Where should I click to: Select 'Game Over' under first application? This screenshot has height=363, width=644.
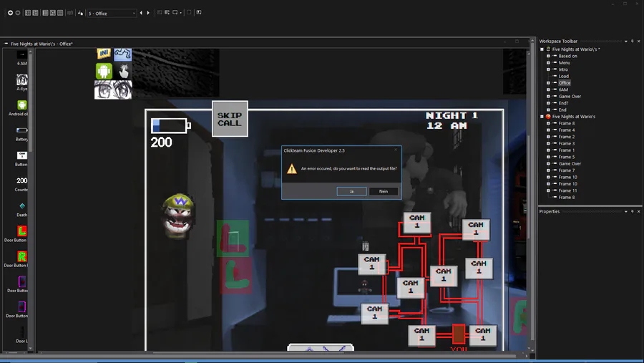[570, 96]
